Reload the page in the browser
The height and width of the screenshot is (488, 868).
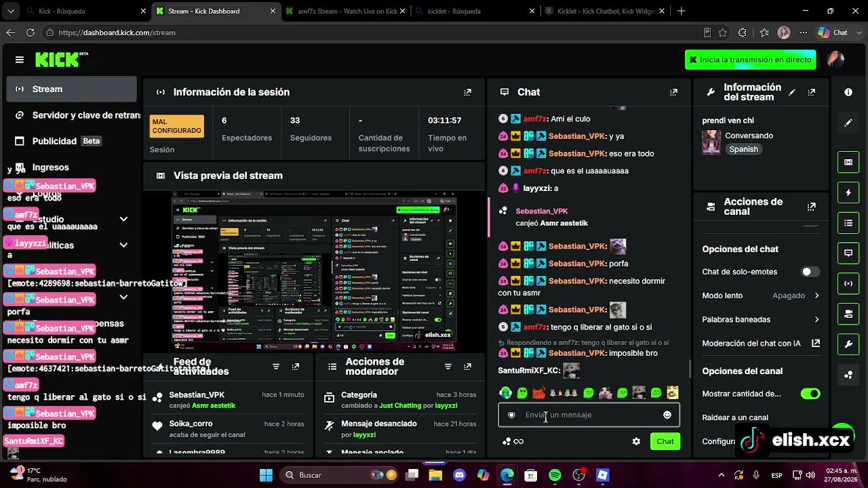[31, 33]
